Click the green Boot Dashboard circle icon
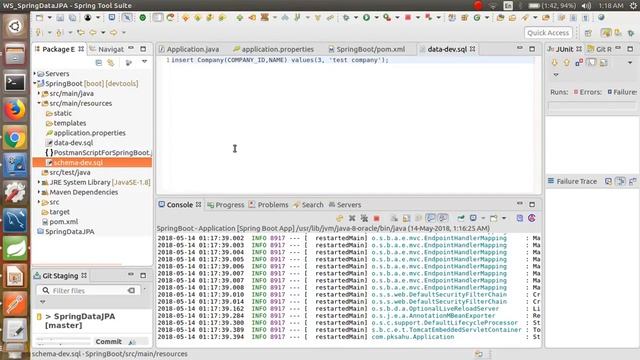Screen dimensions: 640x360 [142, 18]
